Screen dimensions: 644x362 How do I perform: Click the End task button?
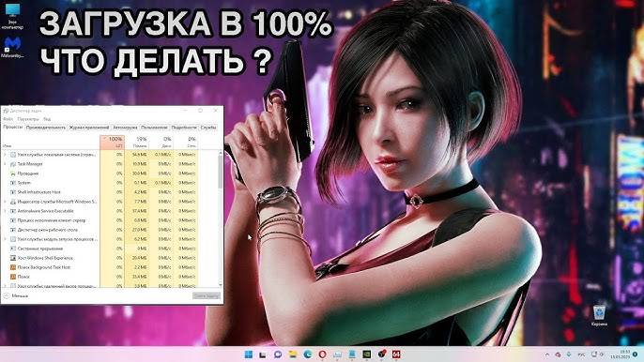207,295
